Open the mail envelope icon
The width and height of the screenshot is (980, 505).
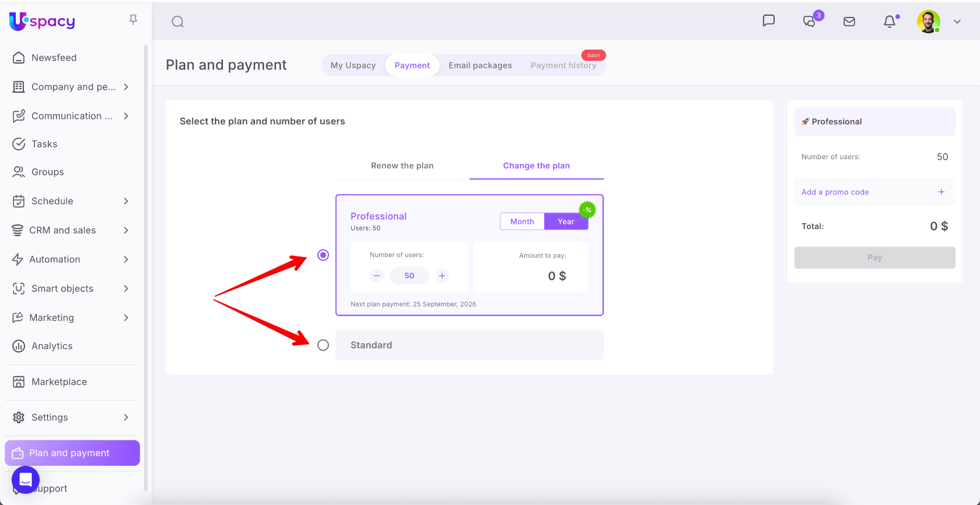point(849,22)
